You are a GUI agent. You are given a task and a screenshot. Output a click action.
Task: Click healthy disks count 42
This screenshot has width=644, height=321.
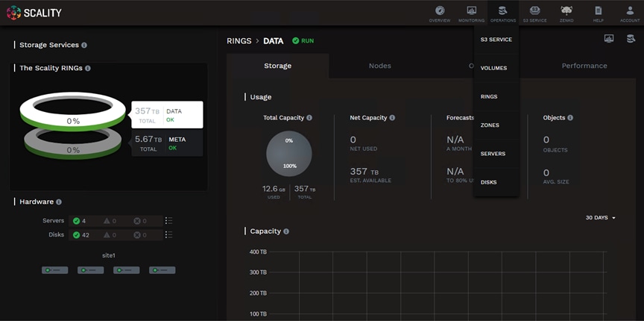click(81, 235)
